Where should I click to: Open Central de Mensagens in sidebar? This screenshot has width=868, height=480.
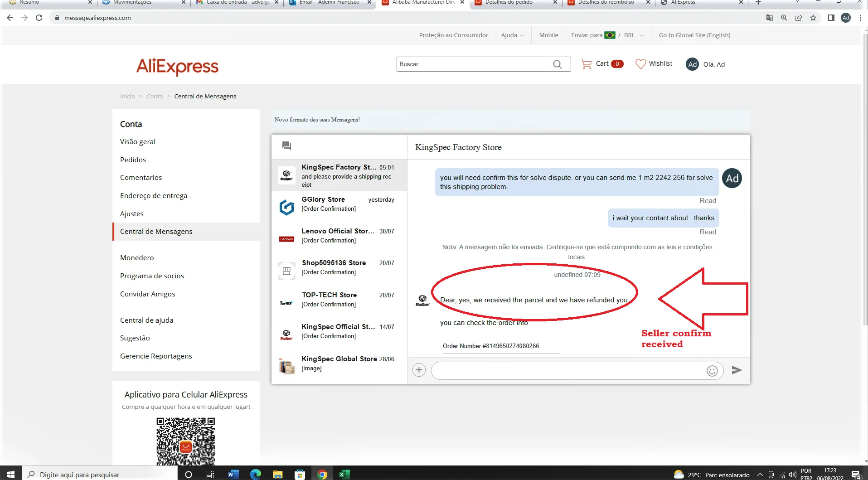186,232
